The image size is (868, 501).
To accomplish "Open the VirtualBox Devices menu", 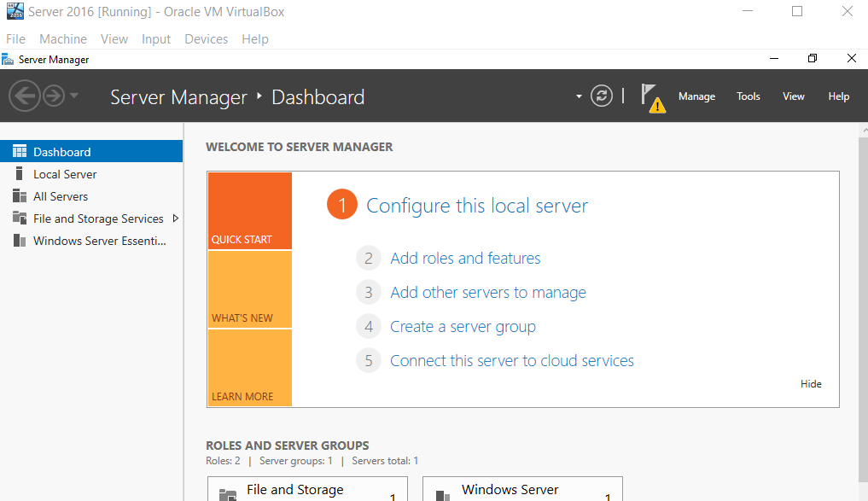I will (x=206, y=38).
